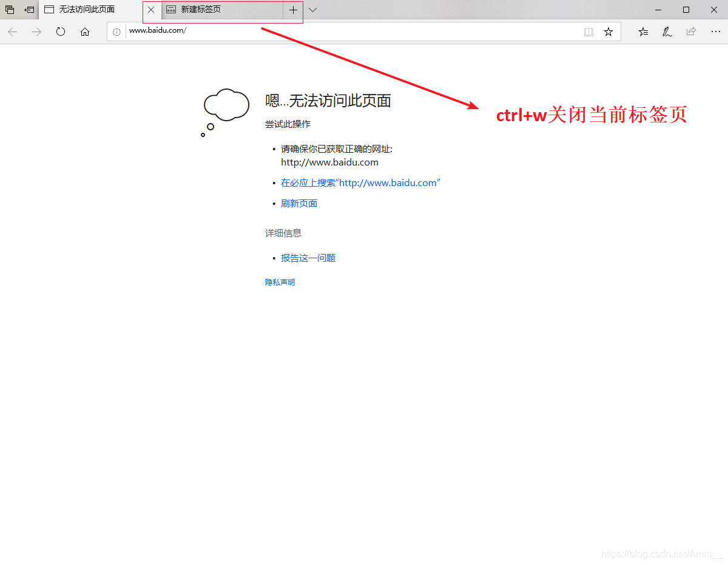Open the Share page icon
Viewport: 728px width, 565px height.
coord(691,32)
